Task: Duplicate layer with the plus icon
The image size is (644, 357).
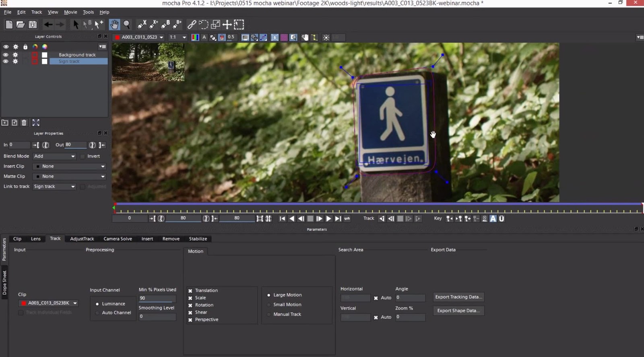Action: pyautogui.click(x=14, y=123)
